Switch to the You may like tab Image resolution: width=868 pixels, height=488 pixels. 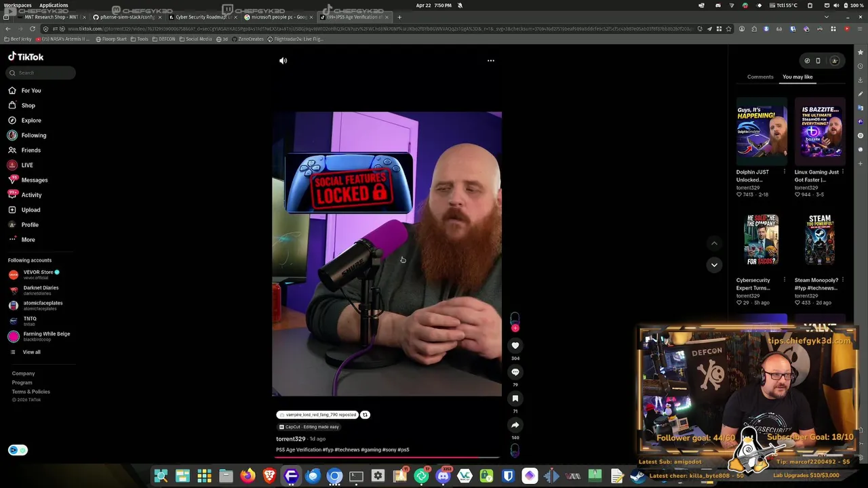[797, 77]
